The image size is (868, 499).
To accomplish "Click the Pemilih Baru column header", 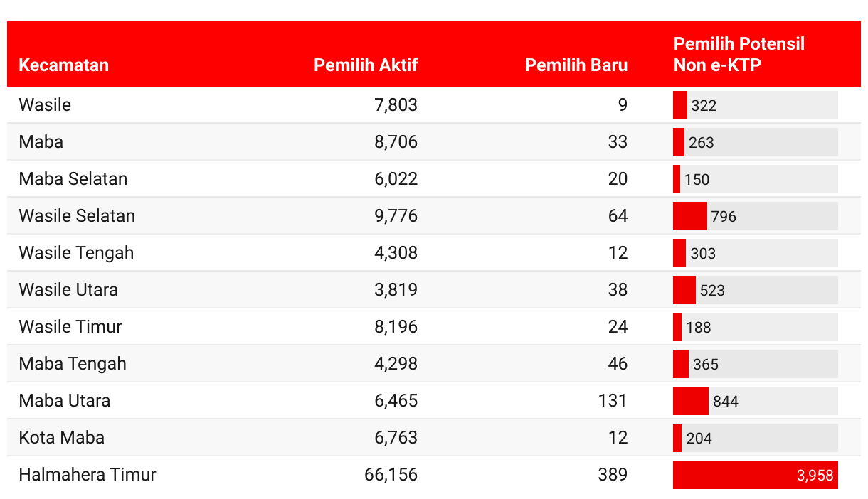I will (x=576, y=65).
